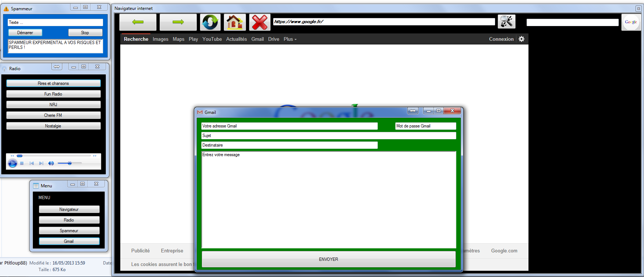Refresh the page in the browser
This screenshot has width=644, height=277.
[x=210, y=22]
